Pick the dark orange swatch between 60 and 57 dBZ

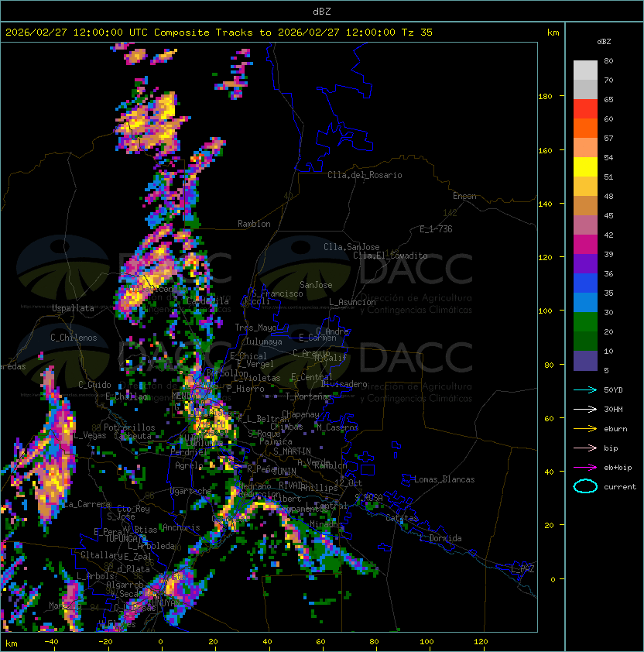coord(585,128)
